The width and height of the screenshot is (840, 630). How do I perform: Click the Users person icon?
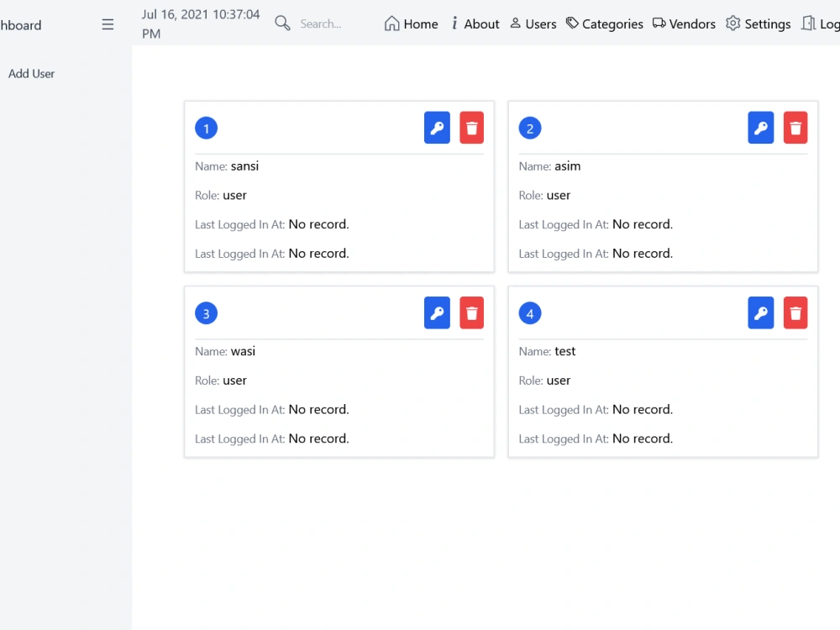pos(516,23)
